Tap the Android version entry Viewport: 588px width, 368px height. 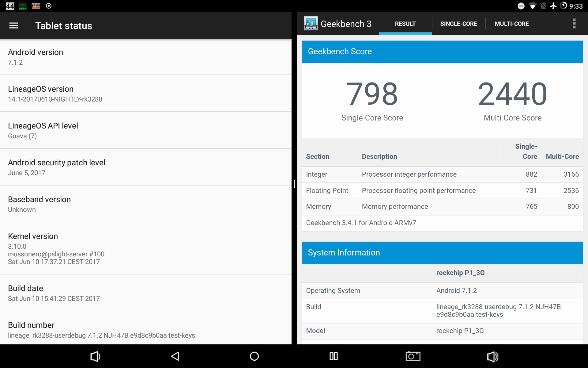(145, 57)
